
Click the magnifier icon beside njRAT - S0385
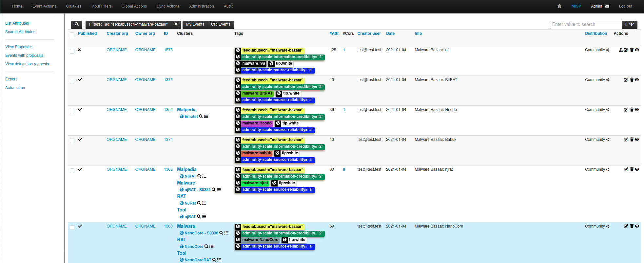pos(214,190)
